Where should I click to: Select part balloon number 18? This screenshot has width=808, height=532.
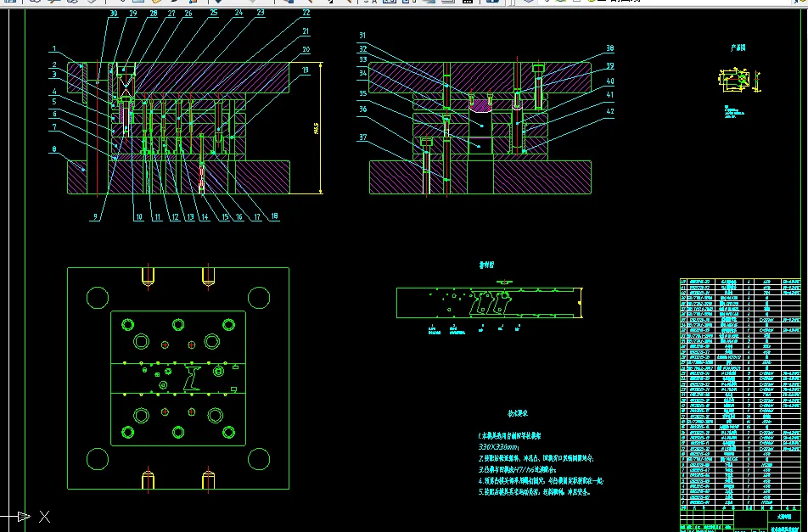point(275,216)
